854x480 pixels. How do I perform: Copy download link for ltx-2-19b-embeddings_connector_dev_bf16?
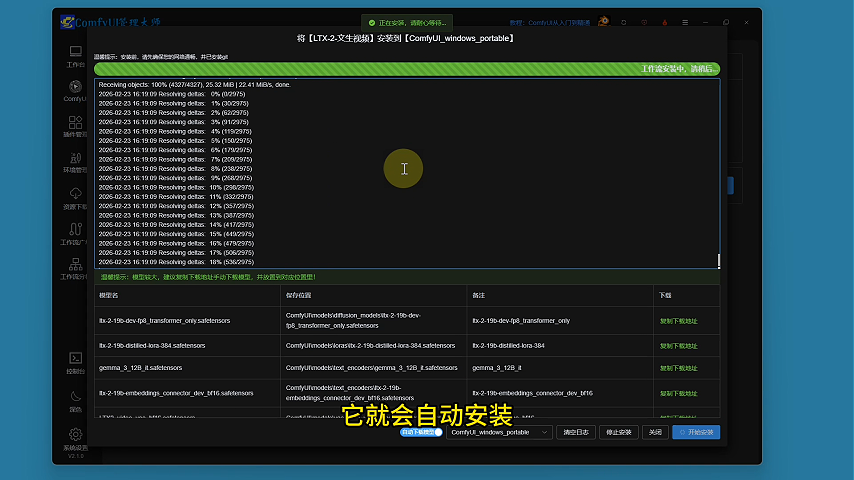tap(679, 393)
